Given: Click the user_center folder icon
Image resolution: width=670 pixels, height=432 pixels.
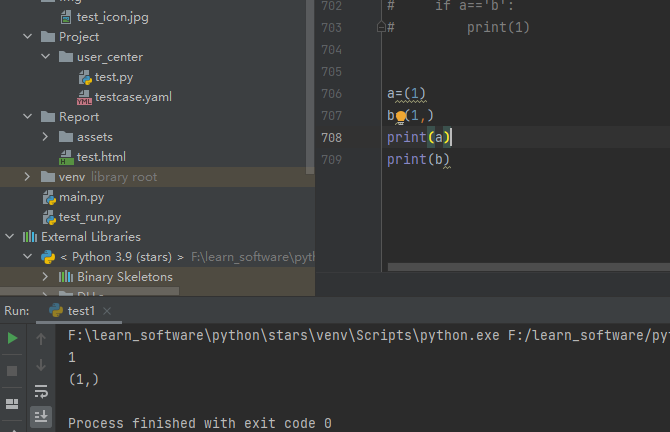Looking at the screenshot, I should (66, 57).
